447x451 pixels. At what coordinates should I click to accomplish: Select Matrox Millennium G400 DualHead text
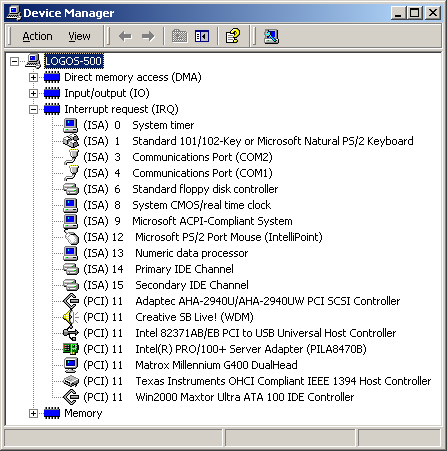(x=216, y=365)
